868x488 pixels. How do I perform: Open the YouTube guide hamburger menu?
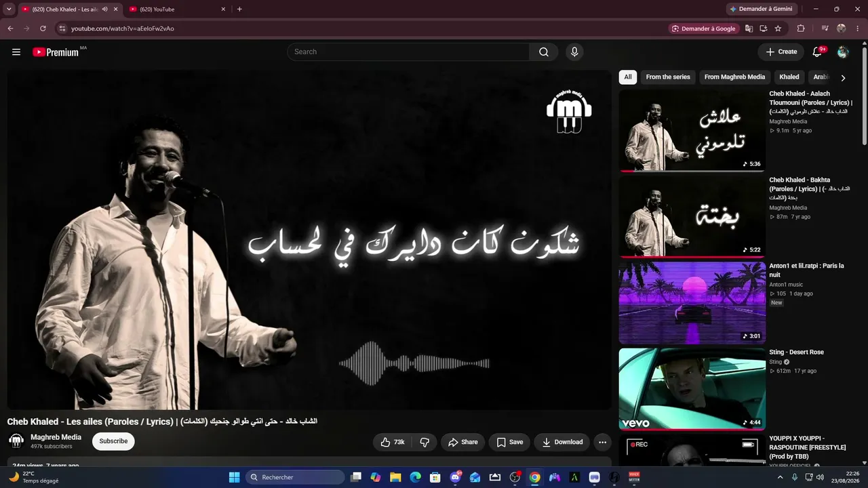pyautogui.click(x=16, y=52)
